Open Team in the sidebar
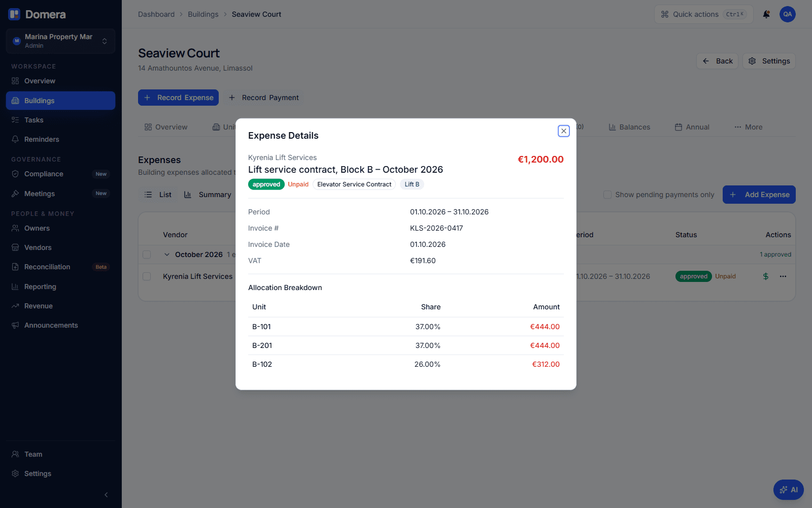Viewport: 812px width, 508px height. (x=61, y=454)
